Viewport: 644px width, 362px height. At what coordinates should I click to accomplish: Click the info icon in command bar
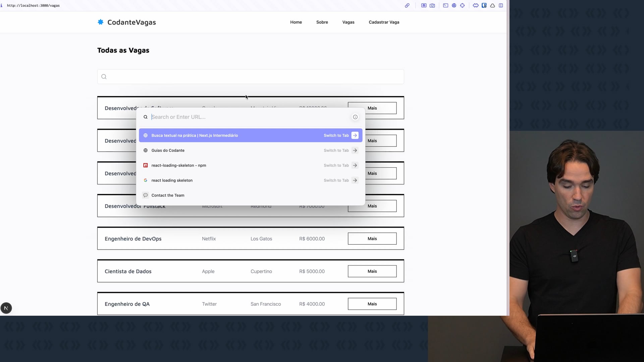tap(355, 117)
